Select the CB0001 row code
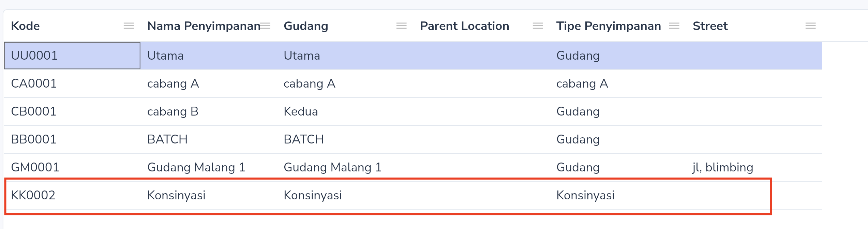Screen dimensions: 868x229 tap(34, 111)
